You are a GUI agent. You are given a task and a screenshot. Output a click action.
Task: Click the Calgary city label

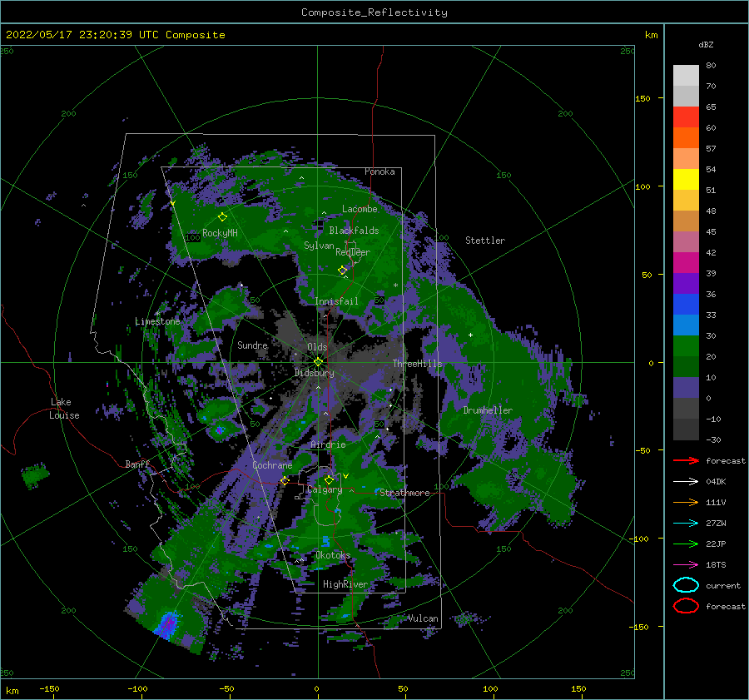325,489
